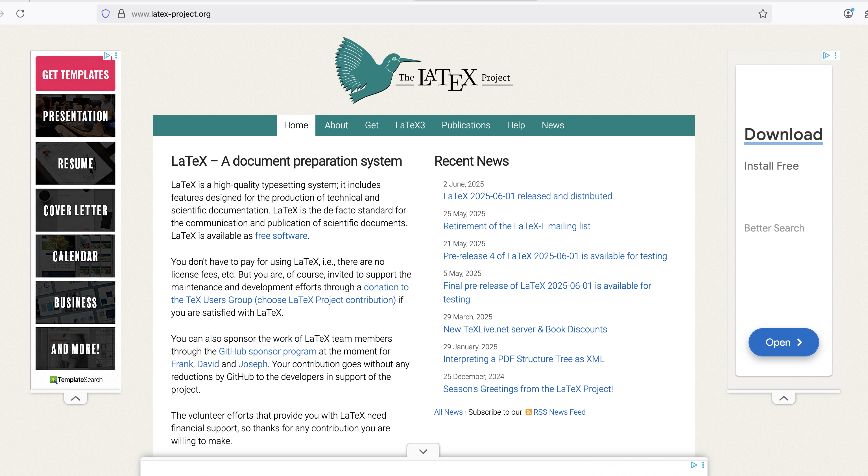Click the Better Search text in ad
The width and height of the screenshot is (868, 476).
tap(774, 228)
